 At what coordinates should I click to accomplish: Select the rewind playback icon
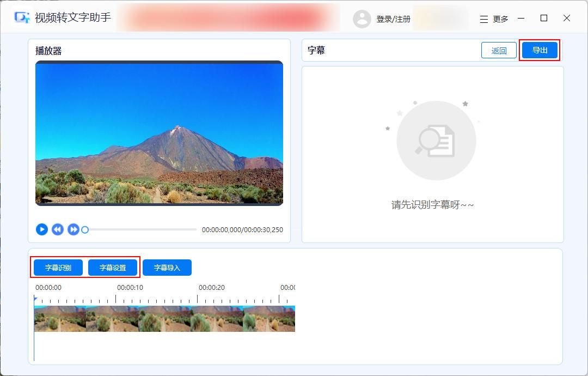[x=57, y=229]
